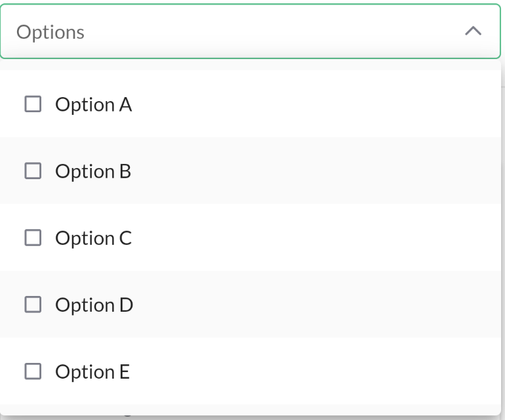505x420 pixels.
Task: Toggle the Option D checkbox
Action: tap(33, 304)
